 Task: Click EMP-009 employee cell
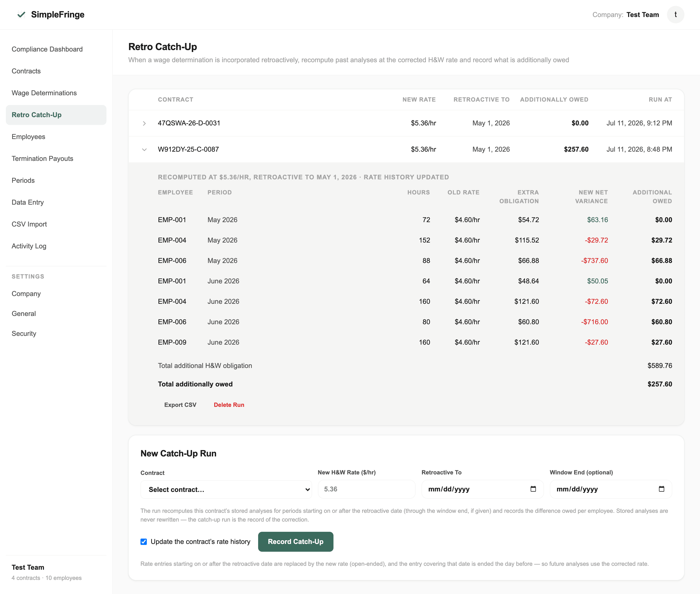(x=172, y=342)
